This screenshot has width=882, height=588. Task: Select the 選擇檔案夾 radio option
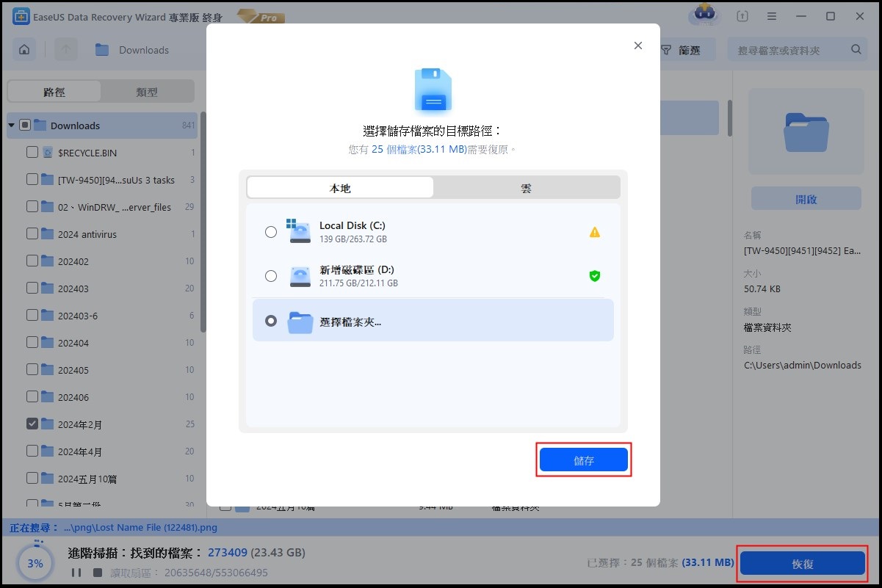point(271,321)
